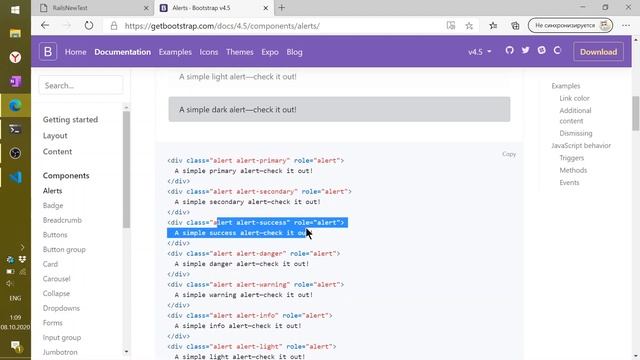Open Dropdowns component page
Viewport: 640px width, 360px height.
(61, 308)
